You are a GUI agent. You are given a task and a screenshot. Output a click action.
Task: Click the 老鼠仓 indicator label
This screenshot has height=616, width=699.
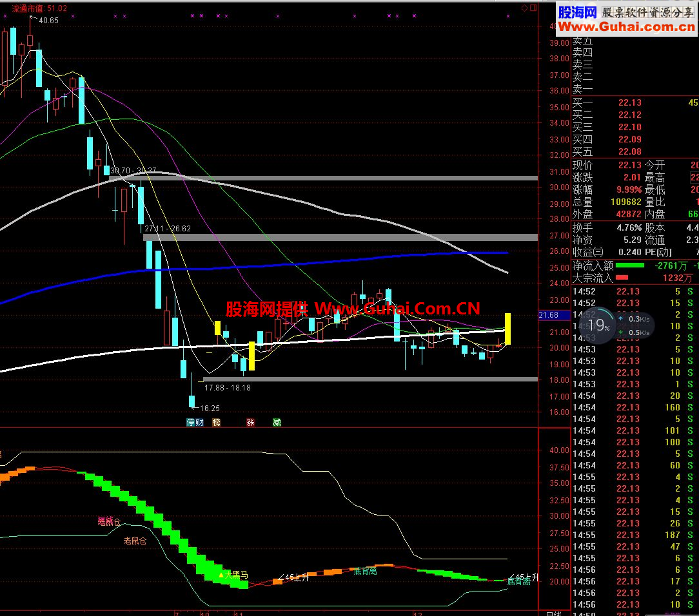coord(135,541)
